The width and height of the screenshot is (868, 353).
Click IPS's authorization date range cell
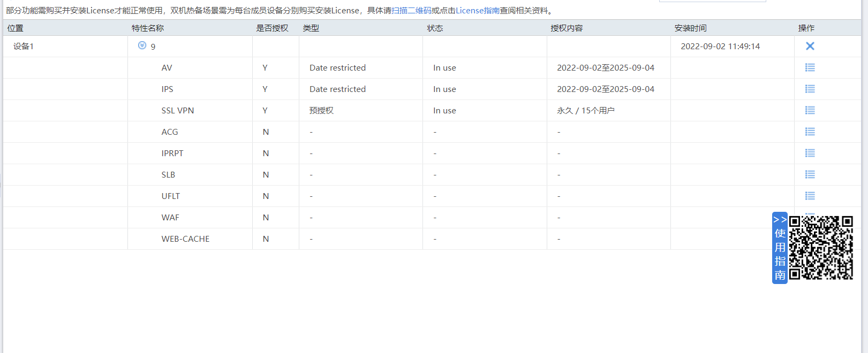[x=606, y=89]
